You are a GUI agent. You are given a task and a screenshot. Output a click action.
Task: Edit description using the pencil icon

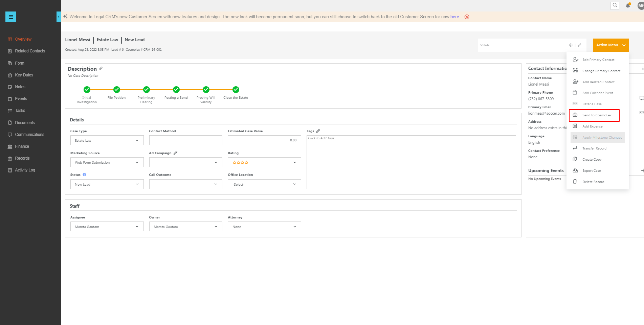pos(101,69)
